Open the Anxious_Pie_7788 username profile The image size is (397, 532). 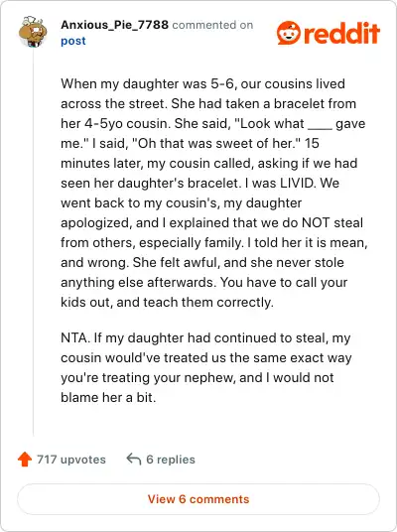click(114, 25)
